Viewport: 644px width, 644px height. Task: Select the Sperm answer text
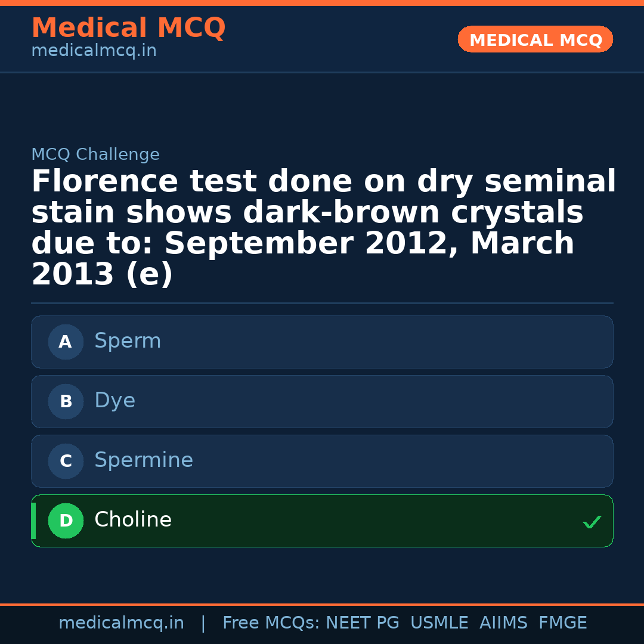(128, 342)
